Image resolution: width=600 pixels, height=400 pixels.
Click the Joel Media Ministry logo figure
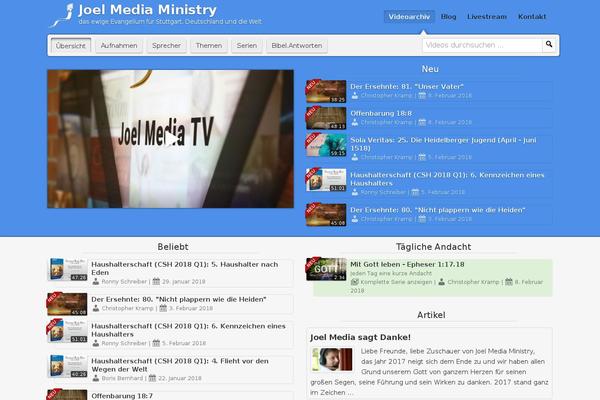62,15
